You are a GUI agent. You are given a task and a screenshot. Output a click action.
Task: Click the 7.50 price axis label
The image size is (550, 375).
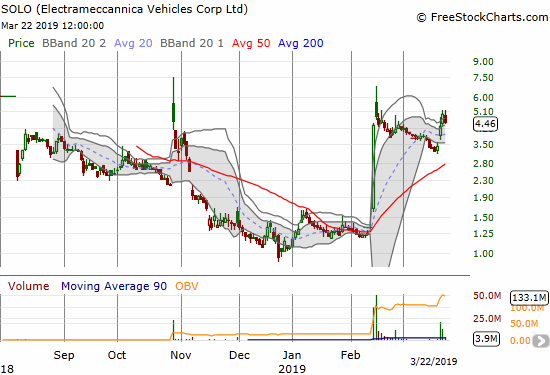pyautogui.click(x=483, y=78)
